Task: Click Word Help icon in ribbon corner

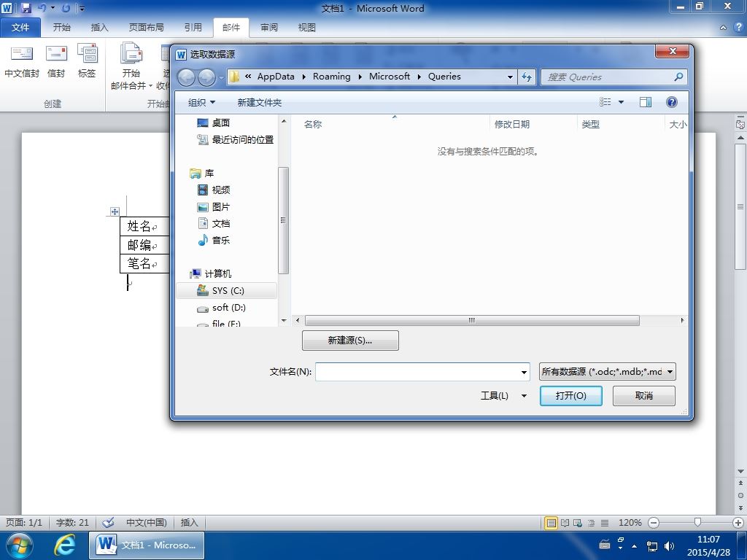Action: click(738, 28)
